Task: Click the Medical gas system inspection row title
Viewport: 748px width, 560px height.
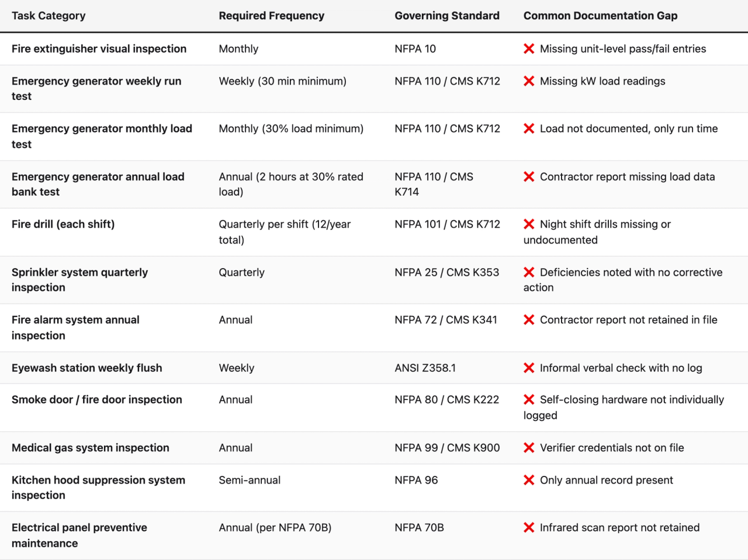Action: [x=91, y=448]
